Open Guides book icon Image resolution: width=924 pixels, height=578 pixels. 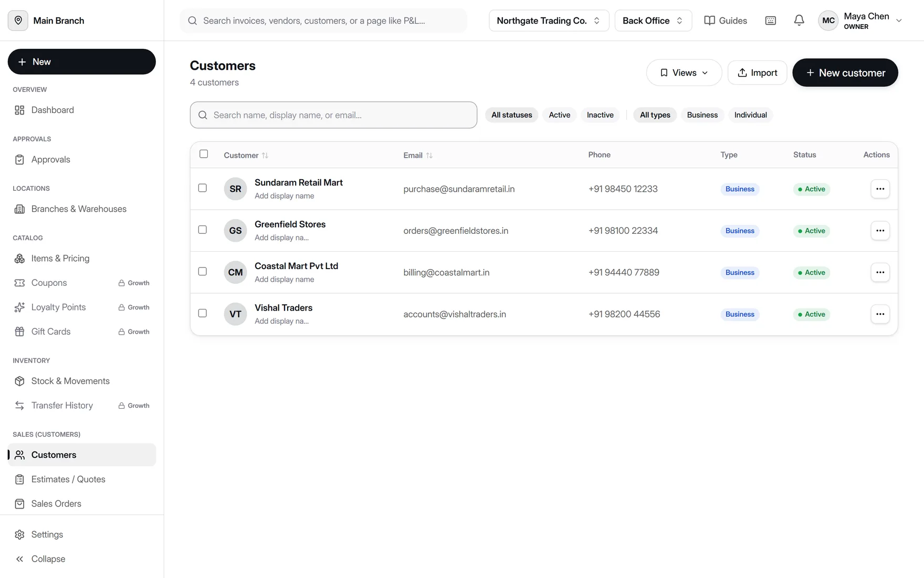click(709, 20)
